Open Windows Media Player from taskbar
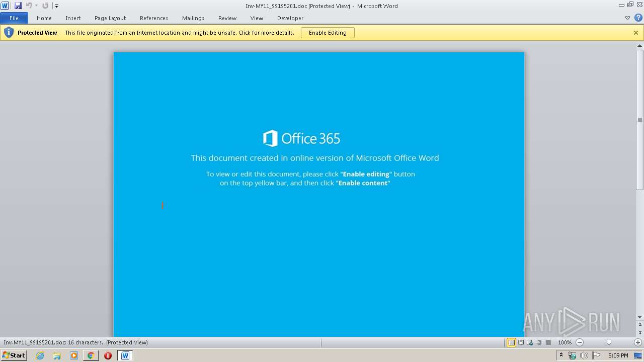 [74, 355]
